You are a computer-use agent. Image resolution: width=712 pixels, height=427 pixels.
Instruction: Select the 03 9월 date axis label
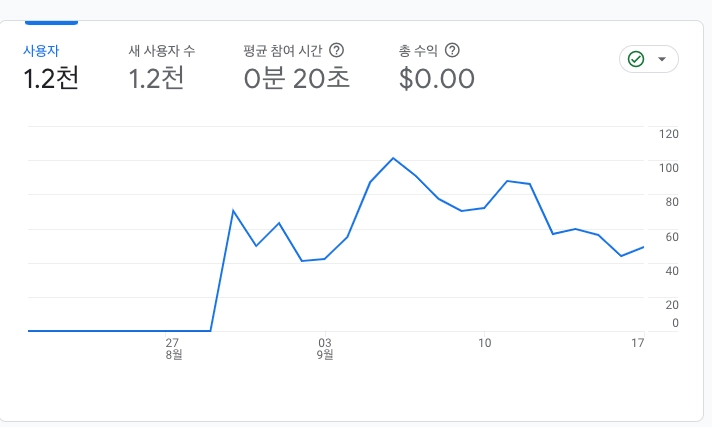pos(324,347)
